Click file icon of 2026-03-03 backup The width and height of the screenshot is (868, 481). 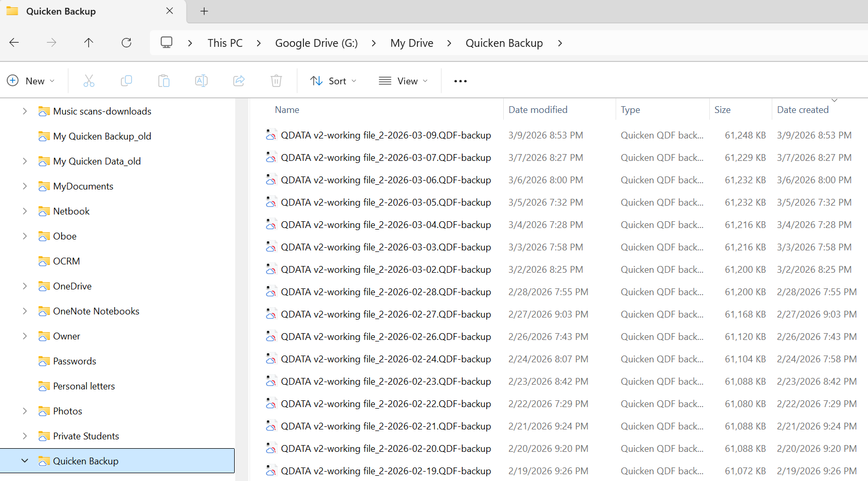click(271, 247)
